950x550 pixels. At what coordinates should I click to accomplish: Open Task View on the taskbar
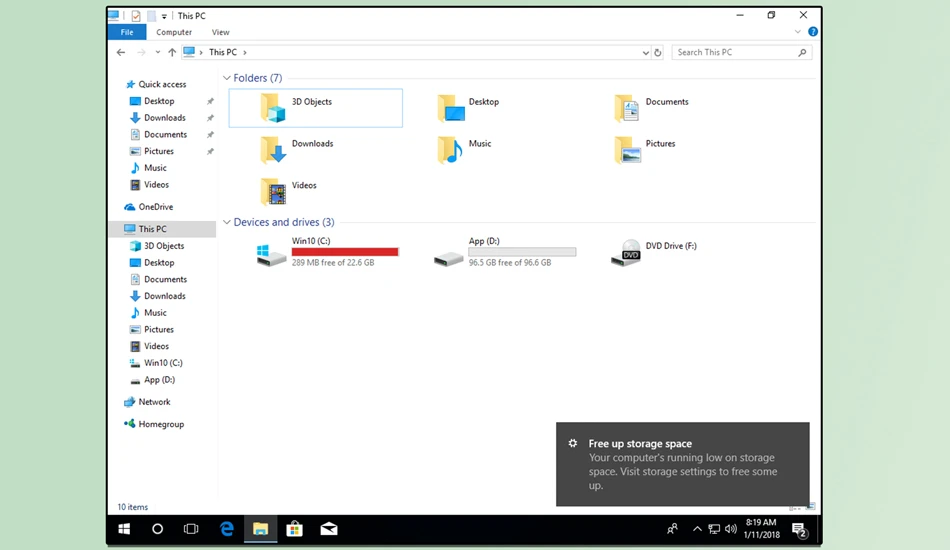tap(191, 529)
